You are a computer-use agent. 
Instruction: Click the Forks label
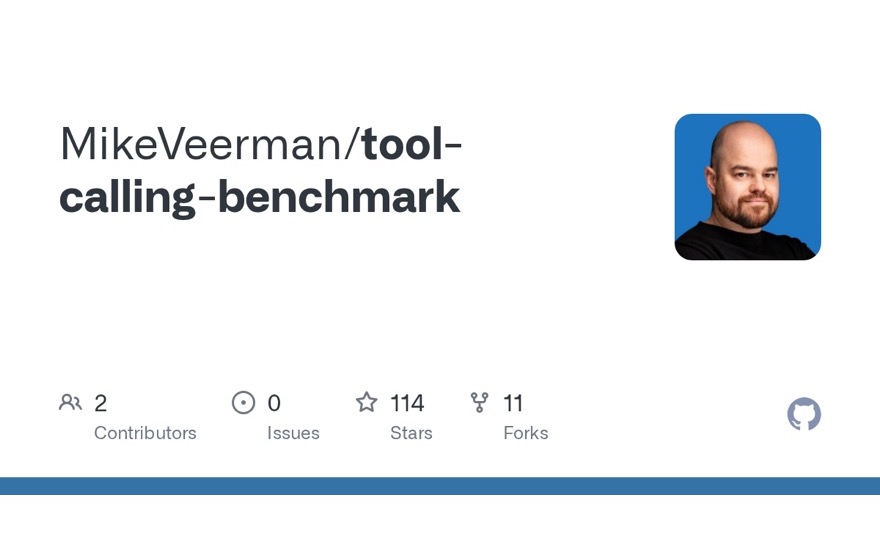(x=525, y=433)
